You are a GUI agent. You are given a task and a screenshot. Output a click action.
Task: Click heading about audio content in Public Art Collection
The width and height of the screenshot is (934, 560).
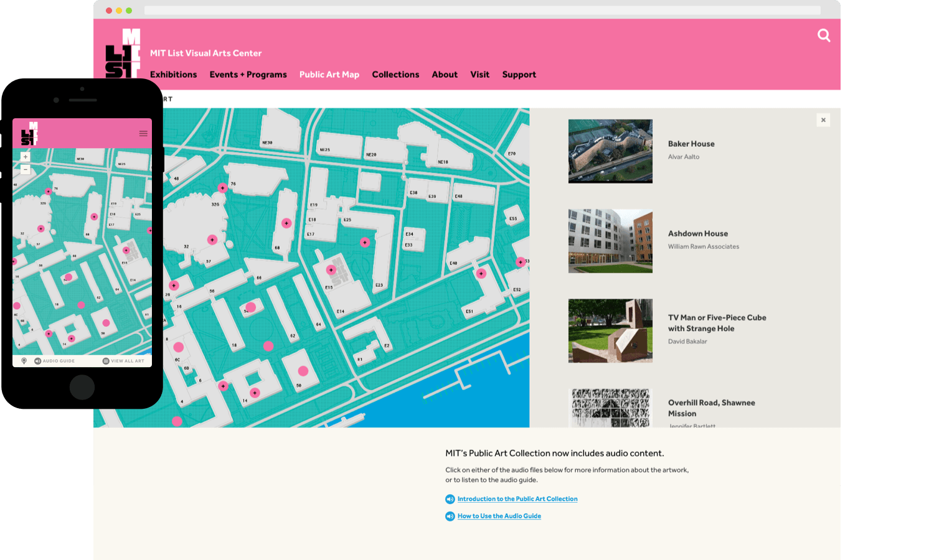click(x=555, y=454)
